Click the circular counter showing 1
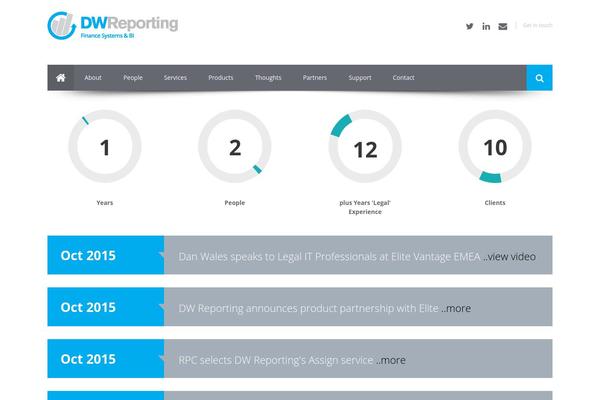Screen dimensions: 600x400 point(105,146)
